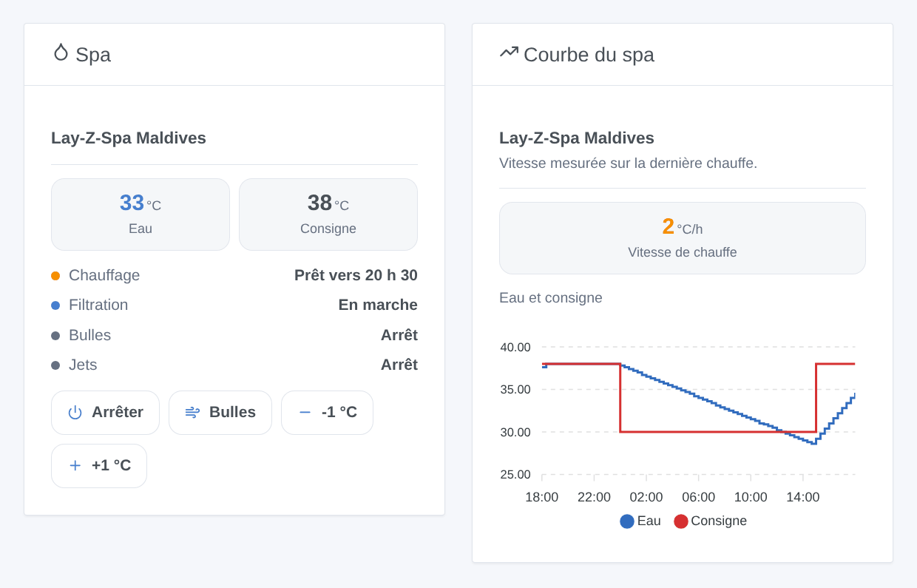Click the 40.00 y-axis label
917x588 pixels.
(515, 347)
